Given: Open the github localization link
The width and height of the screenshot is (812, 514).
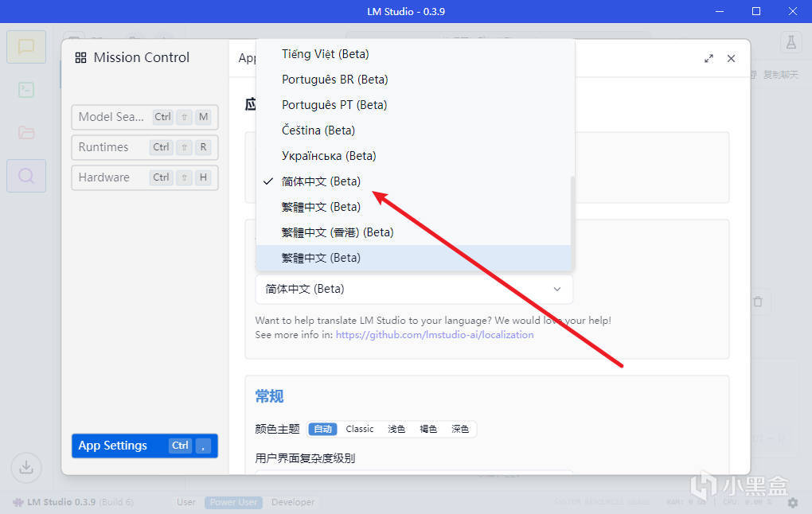Looking at the screenshot, I should [435, 335].
